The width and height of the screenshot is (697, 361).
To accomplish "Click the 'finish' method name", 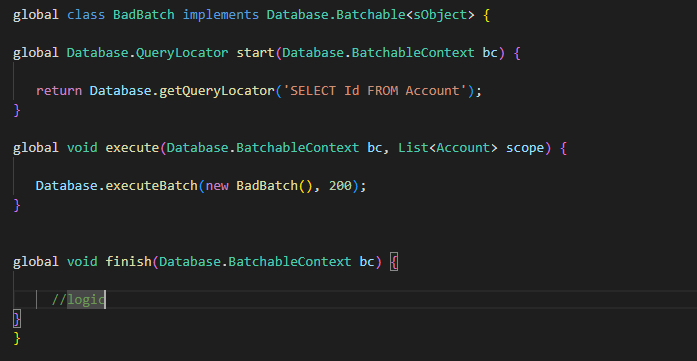I will (x=128, y=261).
